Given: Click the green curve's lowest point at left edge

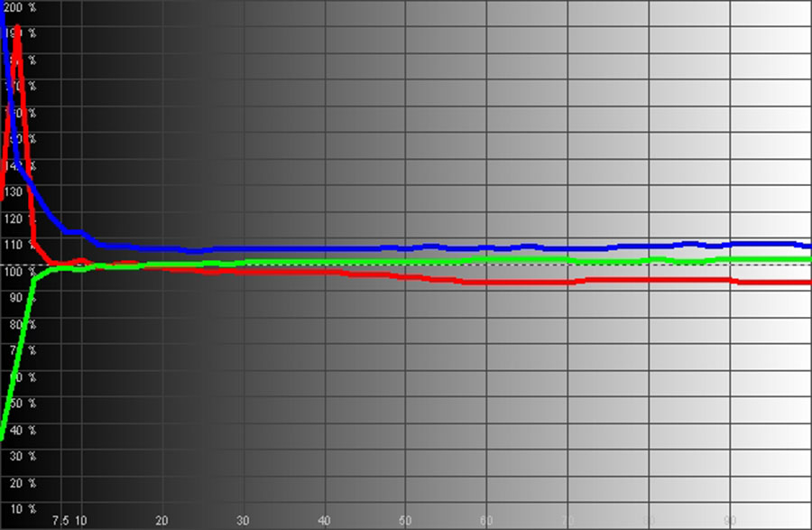Looking at the screenshot, I should (x=3, y=437).
